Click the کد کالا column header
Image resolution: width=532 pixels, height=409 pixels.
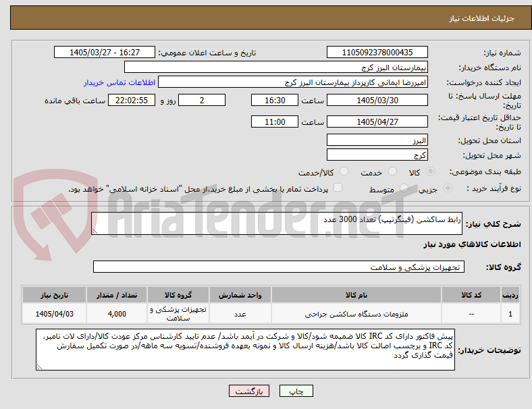click(471, 295)
